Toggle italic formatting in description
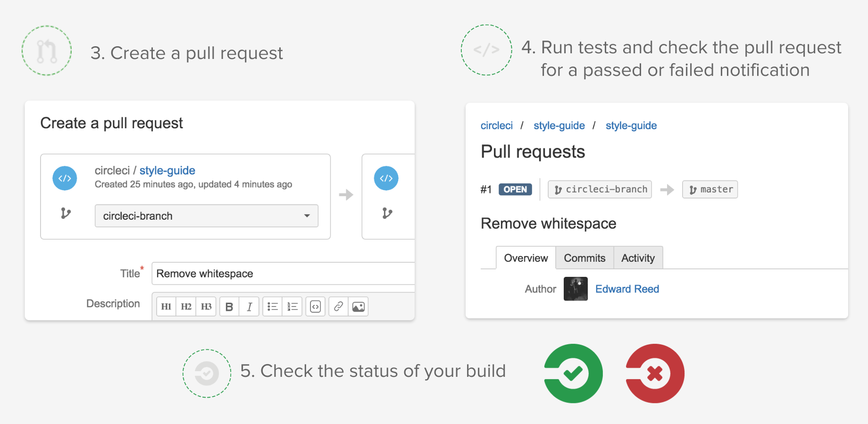The width and height of the screenshot is (868, 424). [249, 307]
